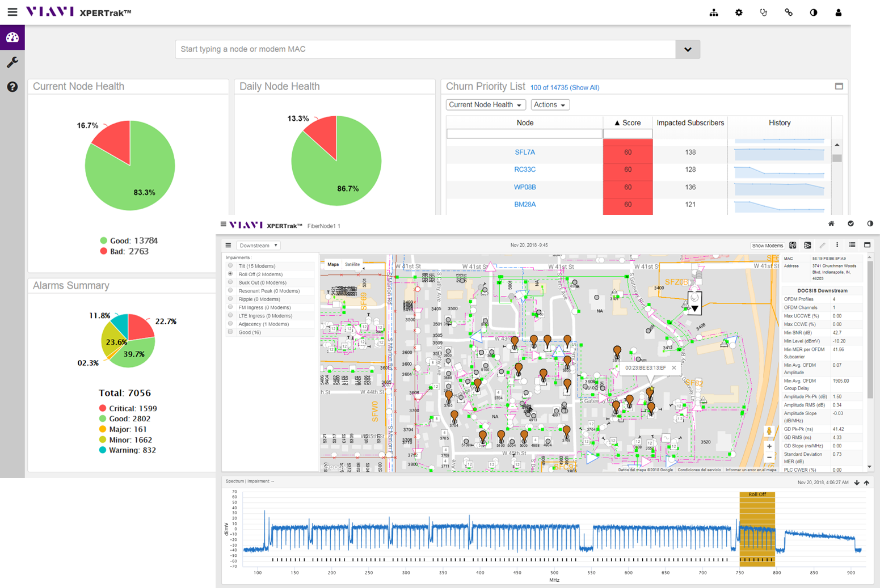Select the Resonant Peak radio button
This screenshot has height=588, width=880.
coord(230,290)
